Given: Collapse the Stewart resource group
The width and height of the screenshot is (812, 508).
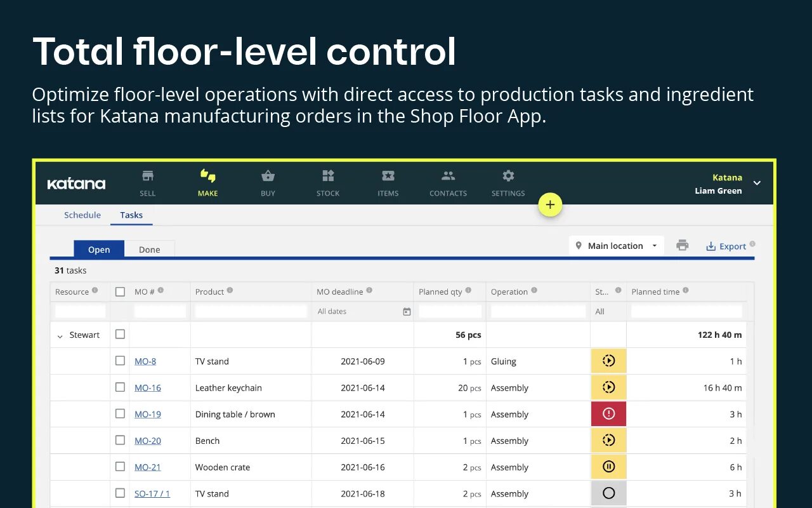Looking at the screenshot, I should [x=60, y=335].
